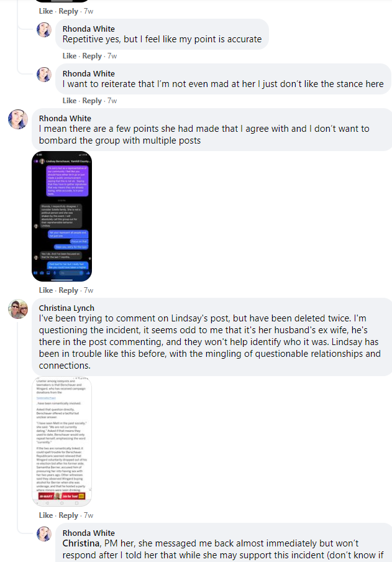Image resolution: width=392 pixels, height=562 pixels.
Task: Click Rhonda White's avatar beside 'reiterate' reply
Action: 44,75
